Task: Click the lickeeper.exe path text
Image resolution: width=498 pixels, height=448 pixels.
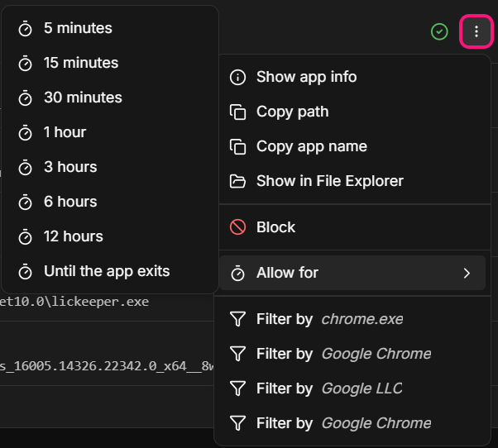Action: point(74,302)
